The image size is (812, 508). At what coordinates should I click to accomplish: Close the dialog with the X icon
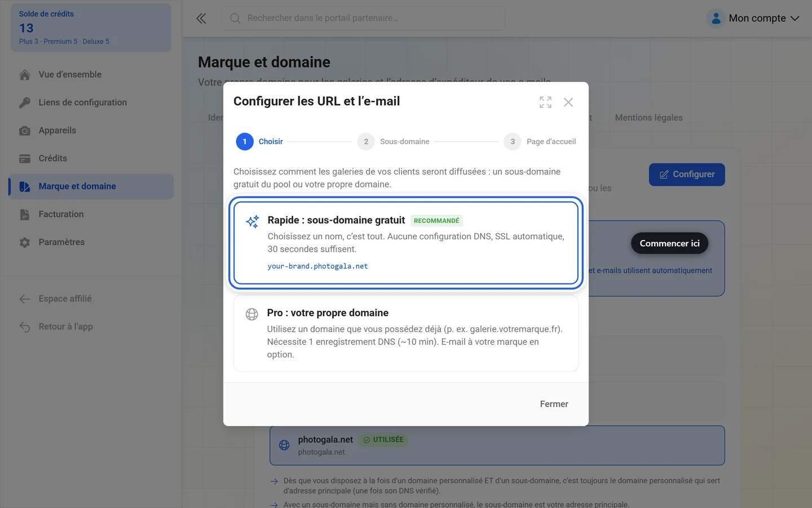[568, 102]
